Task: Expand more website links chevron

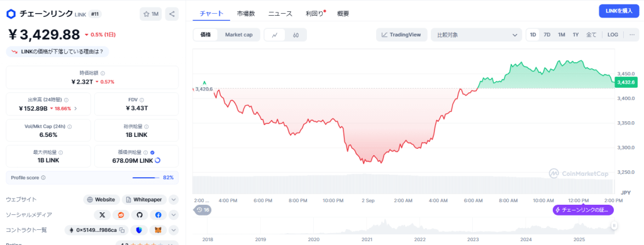Action: point(174,199)
